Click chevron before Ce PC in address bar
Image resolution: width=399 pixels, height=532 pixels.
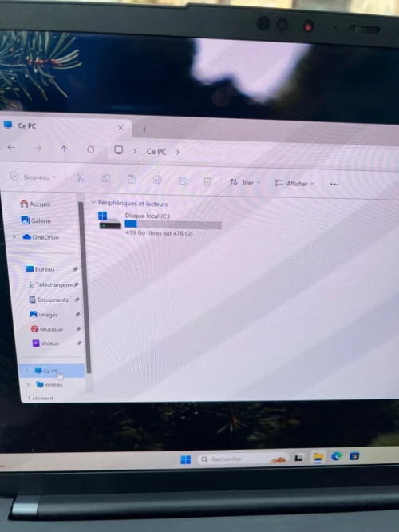135,151
